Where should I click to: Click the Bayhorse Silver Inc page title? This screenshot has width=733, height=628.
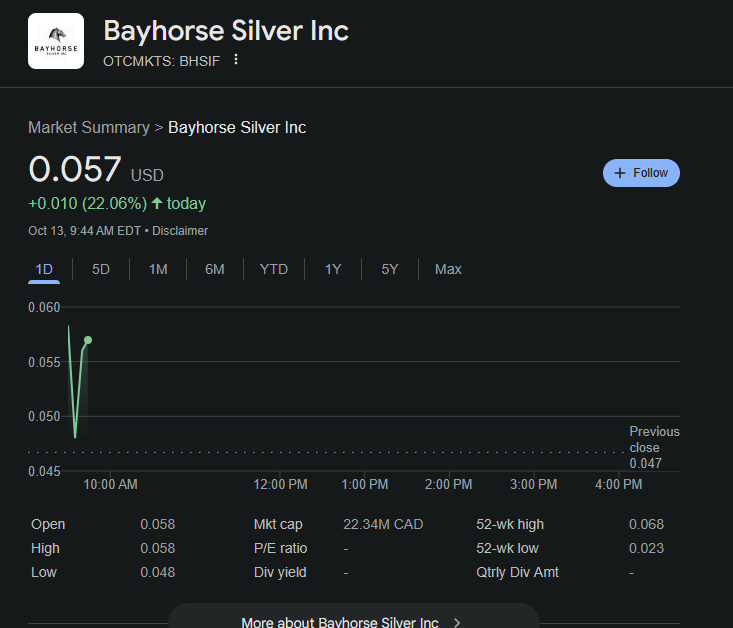coord(226,31)
